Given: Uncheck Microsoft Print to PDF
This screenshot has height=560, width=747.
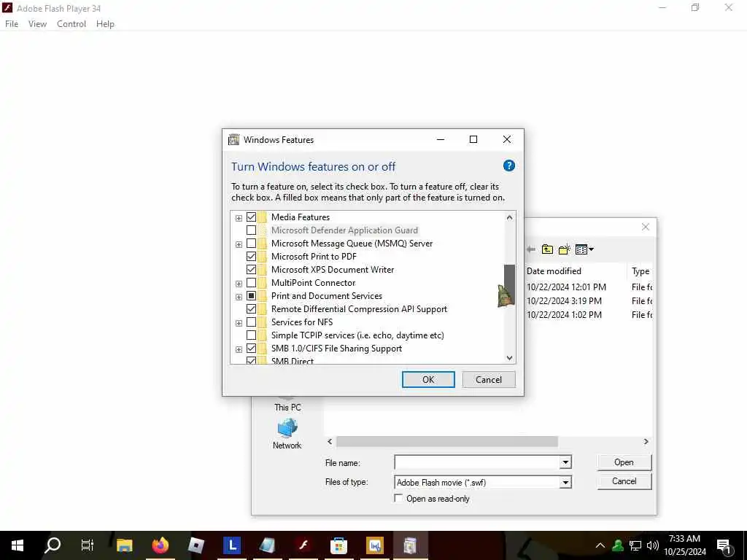Looking at the screenshot, I should 251,257.
